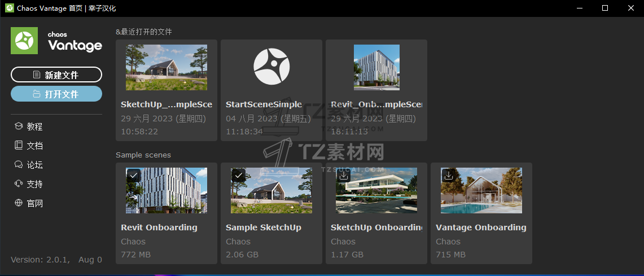Image resolution: width=644 pixels, height=276 pixels.
Task: Click the 10:58:22 timestamp
Action: pyautogui.click(x=139, y=132)
